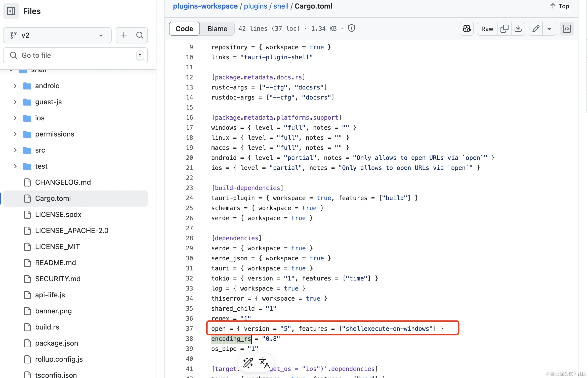Add a new file with plus icon
588x378 pixels.
[x=124, y=35]
